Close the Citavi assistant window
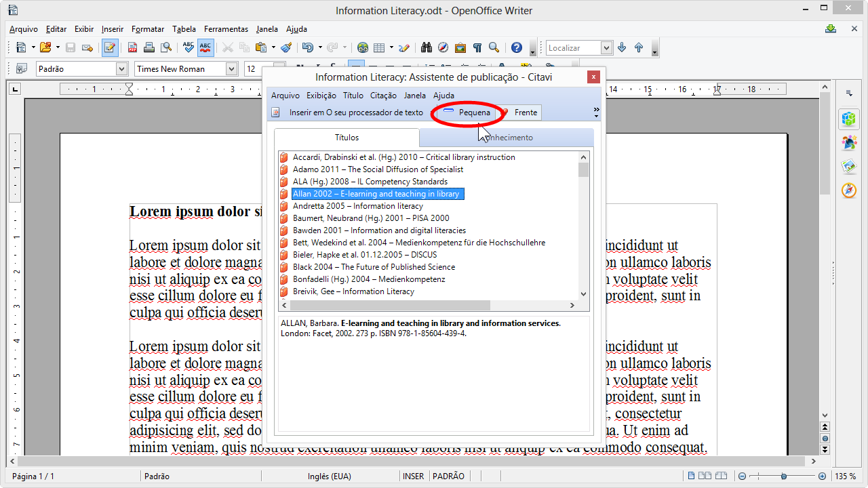Screen dimensions: 868x488 [x=593, y=77]
